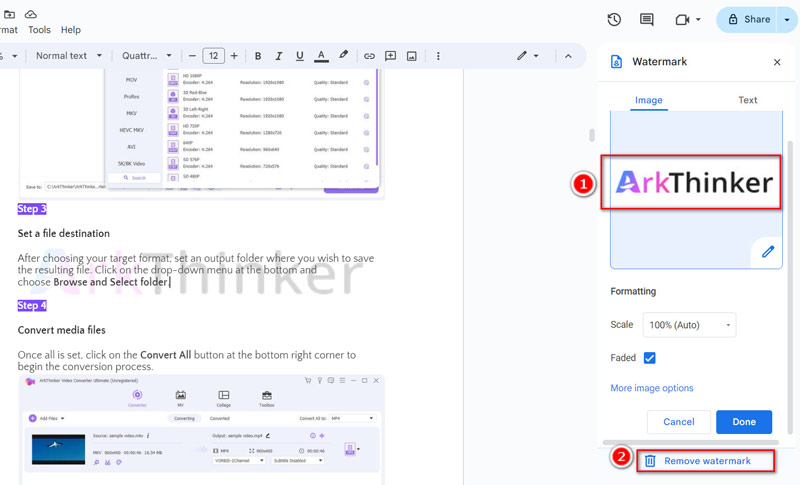Open the Tools menu

pyautogui.click(x=39, y=30)
